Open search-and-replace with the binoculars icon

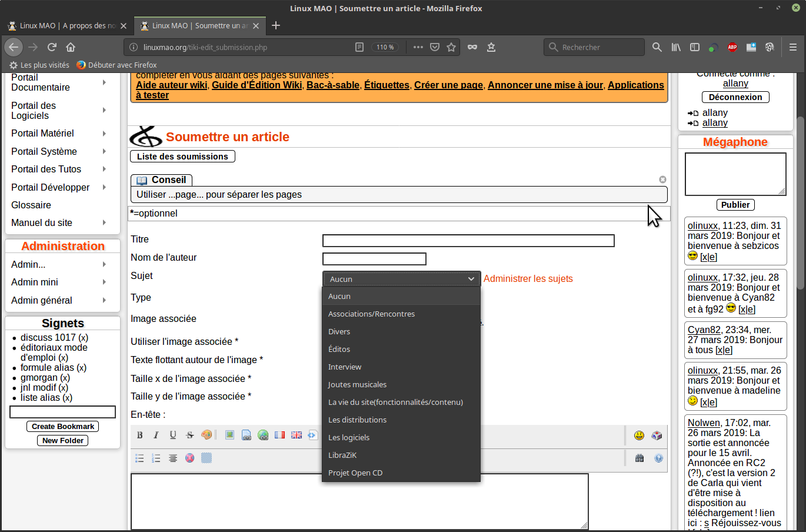point(640,458)
